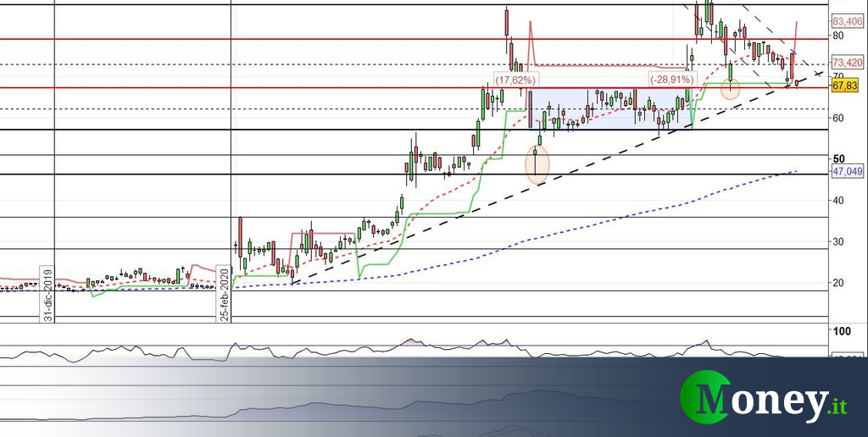This screenshot has height=437, width=868.
Task: Select the blue 47,049 moving average label
Action: (848, 172)
